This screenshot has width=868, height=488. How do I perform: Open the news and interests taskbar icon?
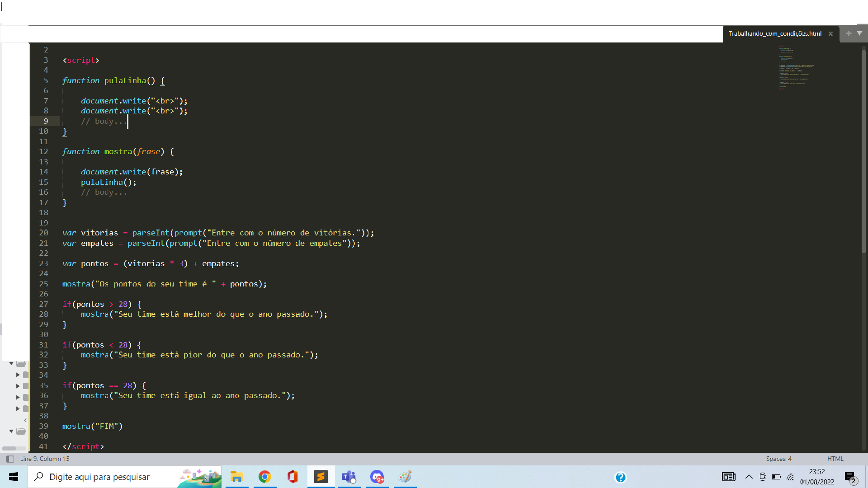point(729,477)
